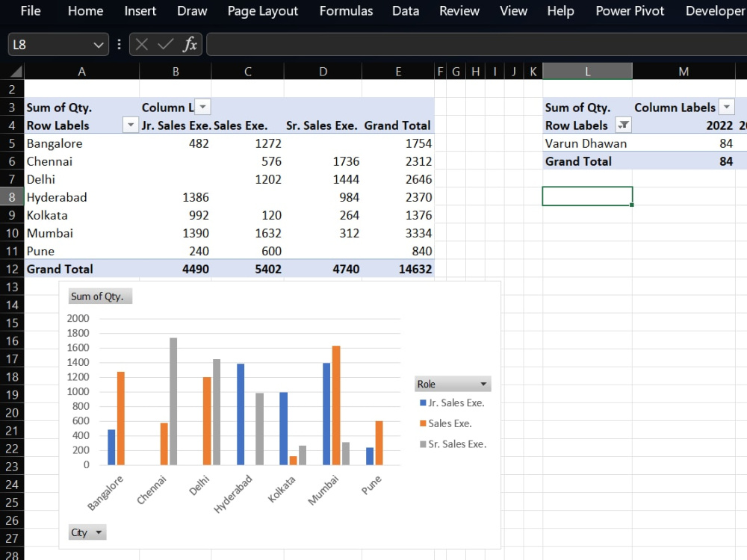The image size is (747, 560).
Task: Switch to the Help tab
Action: tap(560, 11)
